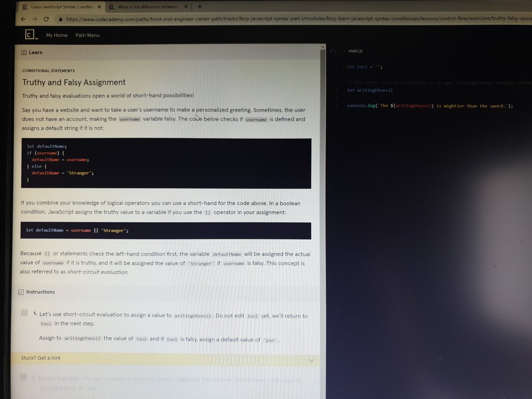Go back using the browser back arrow
The width and height of the screenshot is (532, 399).
point(23,20)
